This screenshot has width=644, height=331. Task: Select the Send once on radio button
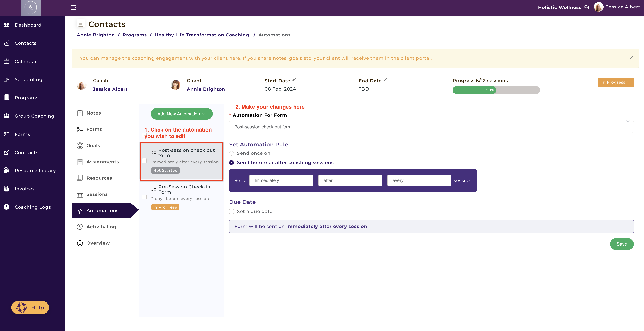pos(232,153)
